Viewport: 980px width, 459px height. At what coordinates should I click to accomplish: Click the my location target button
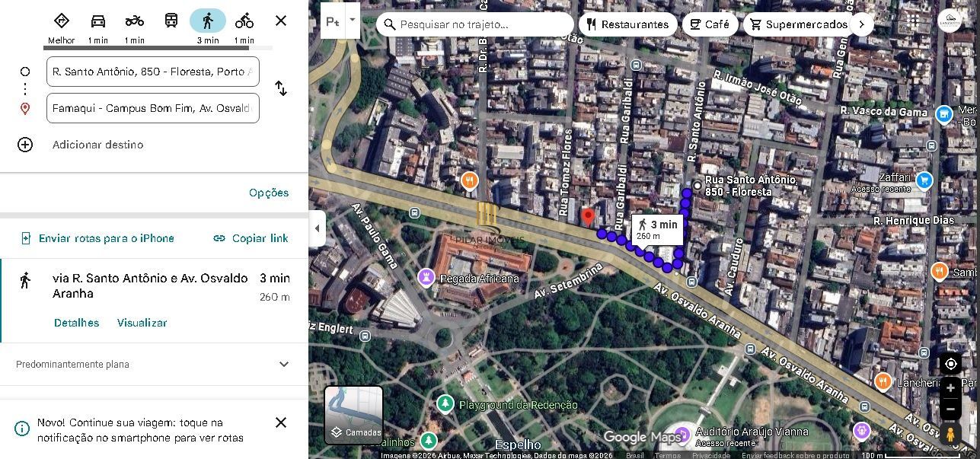point(950,364)
